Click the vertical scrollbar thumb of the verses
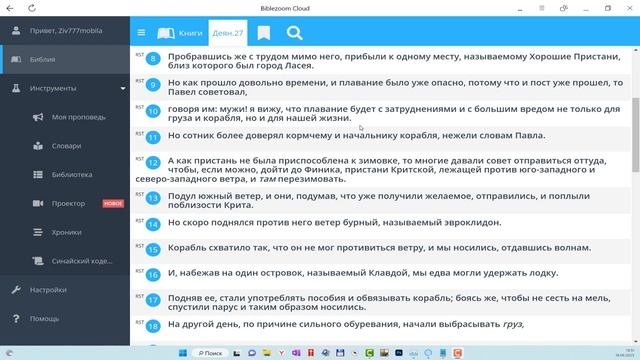 636,135
